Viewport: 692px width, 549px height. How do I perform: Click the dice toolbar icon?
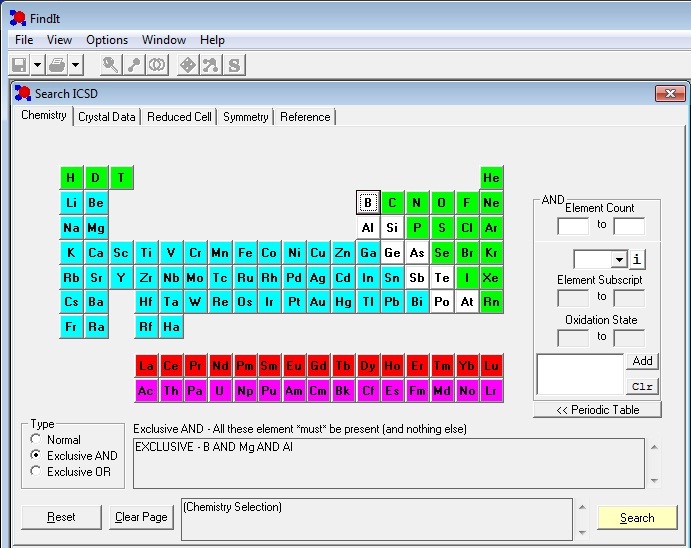[x=187, y=65]
